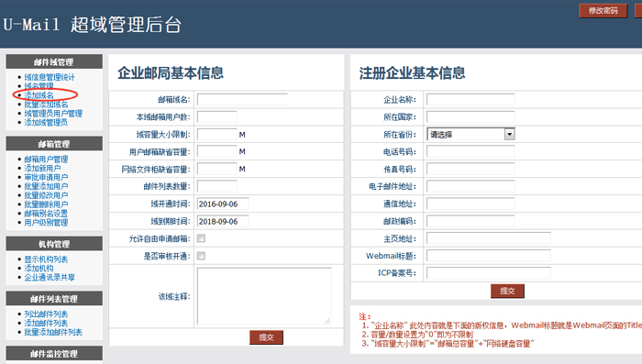Open 列出邮件列表 link

click(x=46, y=314)
